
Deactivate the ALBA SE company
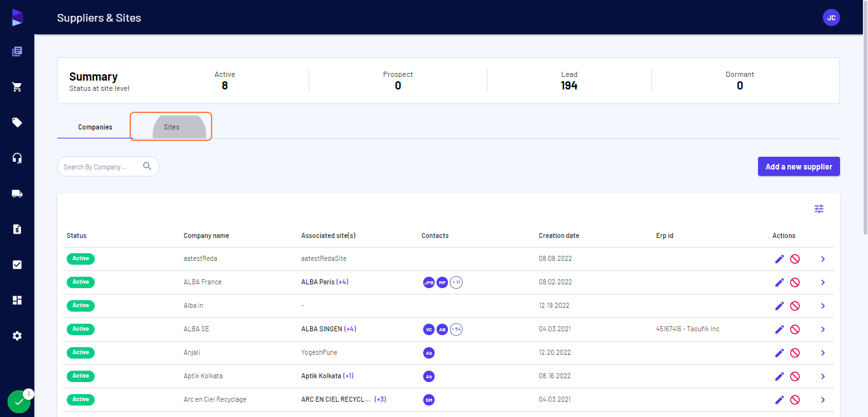[x=794, y=329]
